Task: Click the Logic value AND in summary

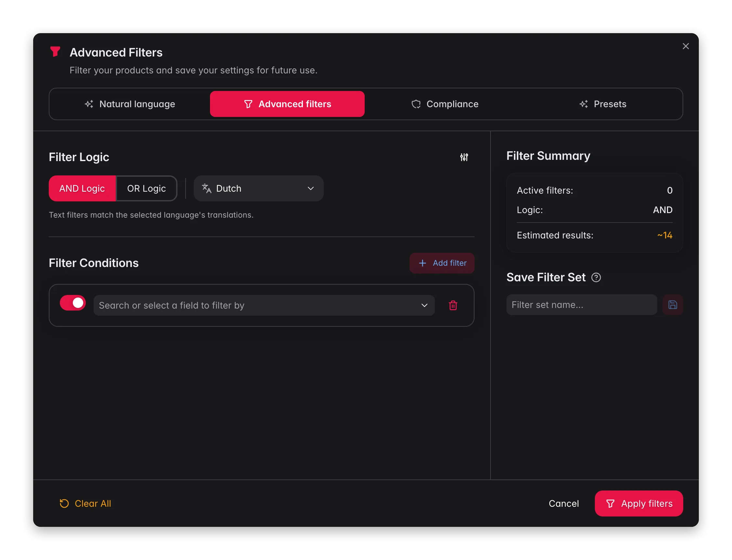Action: point(662,210)
